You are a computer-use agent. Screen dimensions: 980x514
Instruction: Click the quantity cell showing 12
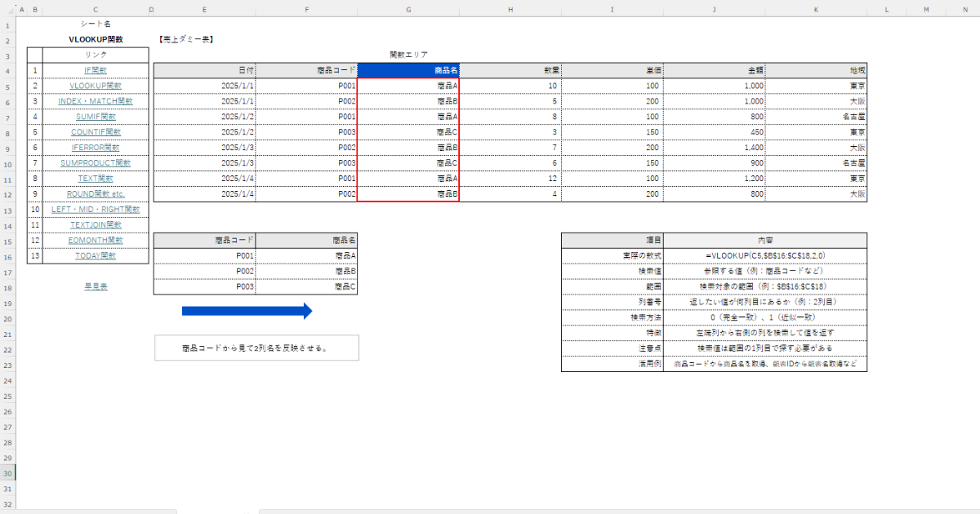(x=510, y=179)
